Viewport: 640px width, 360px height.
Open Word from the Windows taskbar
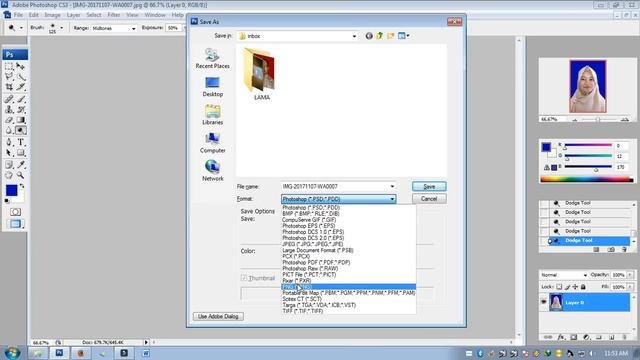(146, 353)
